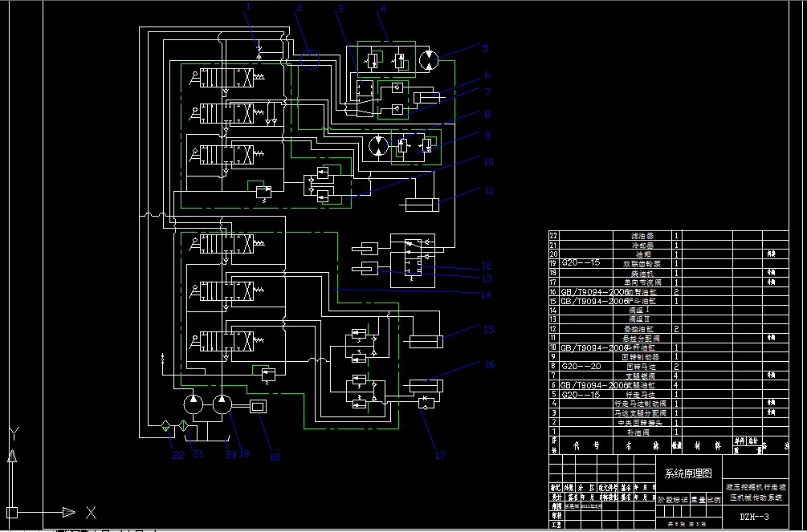Click blue callout number 17

click(x=440, y=455)
